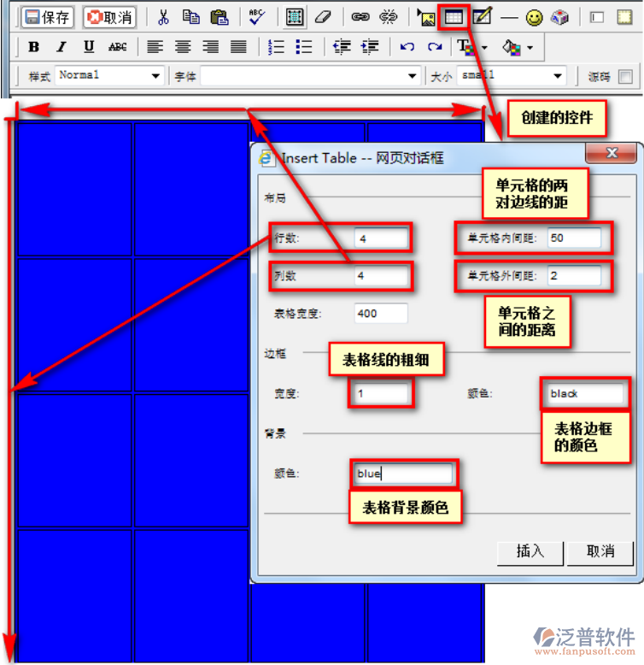Redo the last action

[x=435, y=47]
